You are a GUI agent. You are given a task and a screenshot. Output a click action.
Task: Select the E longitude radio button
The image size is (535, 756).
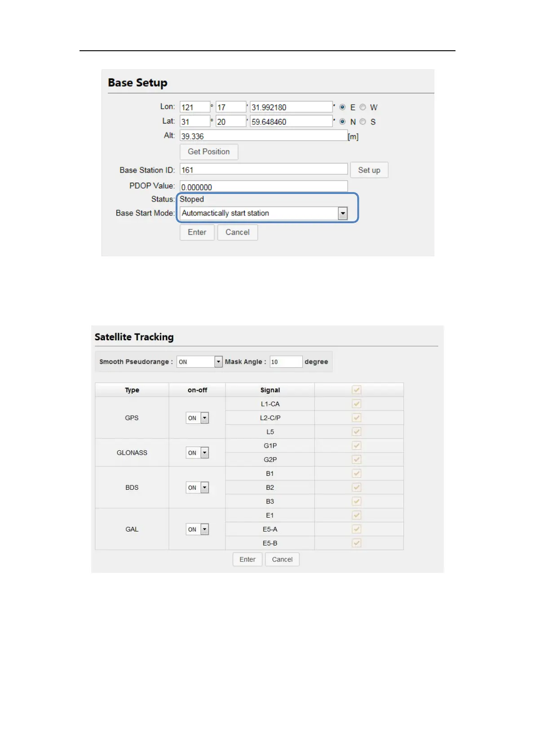pos(342,107)
